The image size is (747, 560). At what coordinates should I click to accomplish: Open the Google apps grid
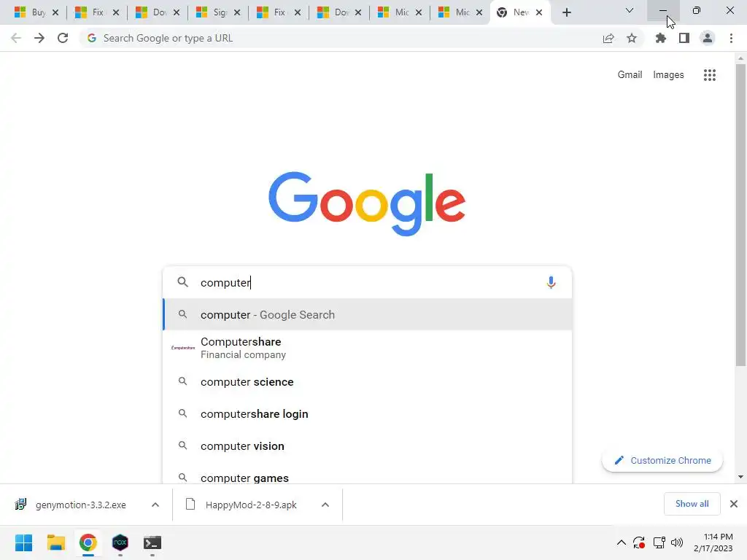(x=709, y=75)
